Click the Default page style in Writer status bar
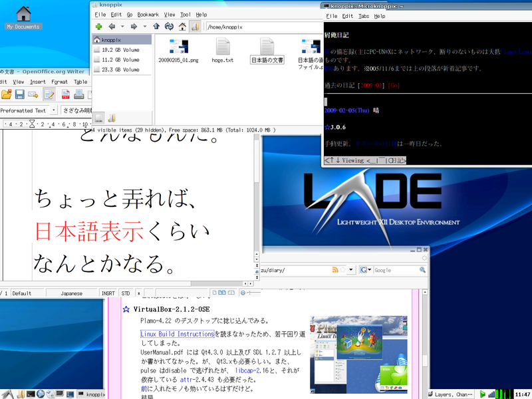The image size is (532, 399). pyautogui.click(x=27, y=293)
